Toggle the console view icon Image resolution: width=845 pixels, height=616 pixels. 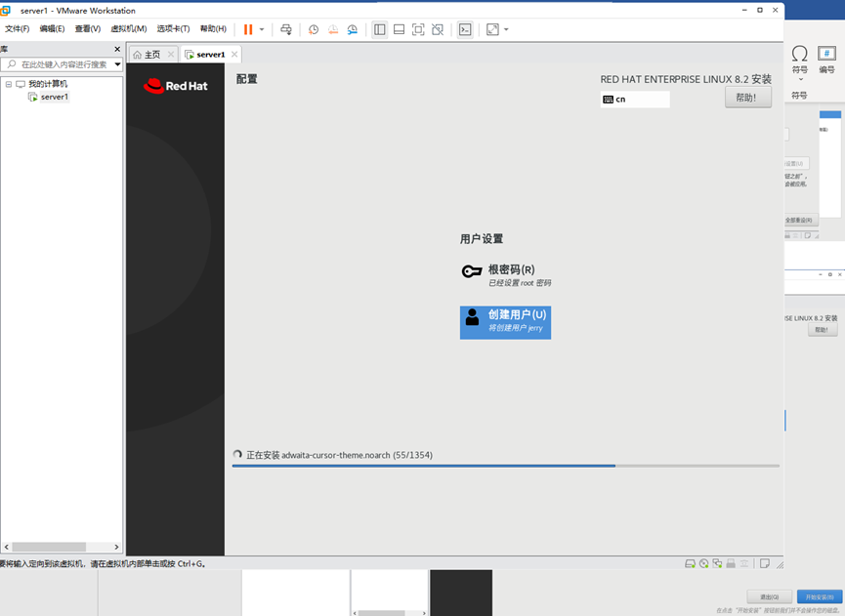click(465, 29)
